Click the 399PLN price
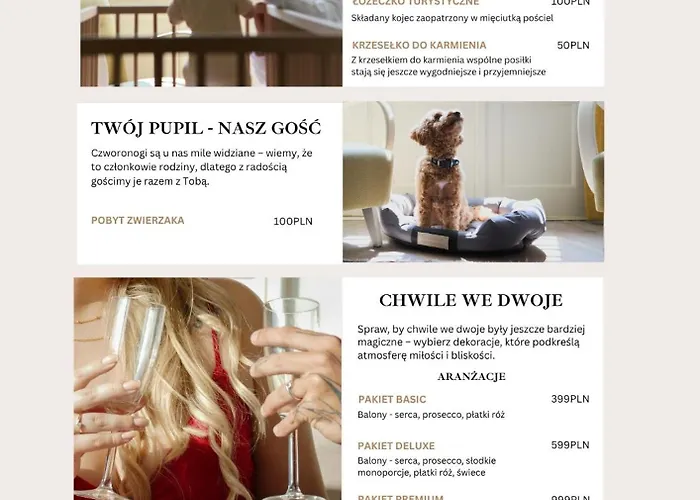700x500 pixels. [x=570, y=399]
